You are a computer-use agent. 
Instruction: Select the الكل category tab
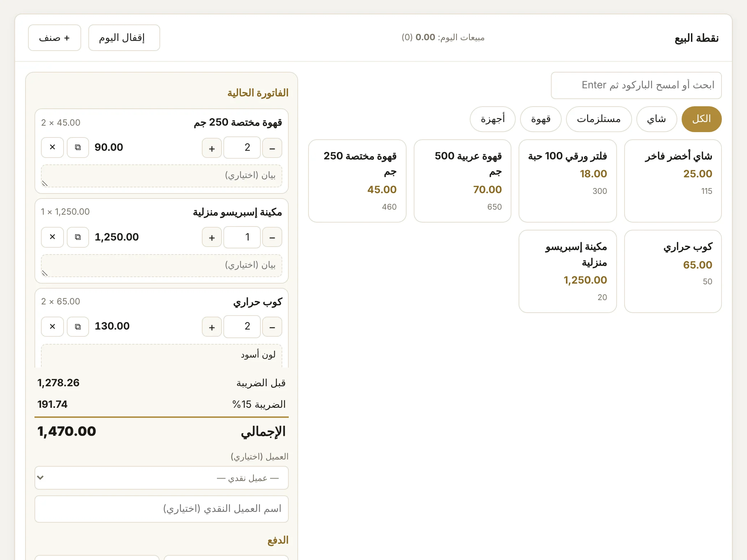[701, 119]
